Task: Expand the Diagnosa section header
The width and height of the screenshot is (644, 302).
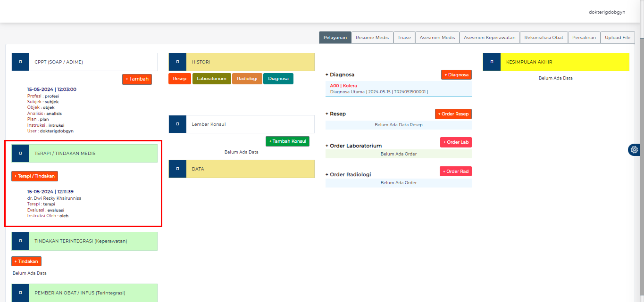Action: pos(340,74)
